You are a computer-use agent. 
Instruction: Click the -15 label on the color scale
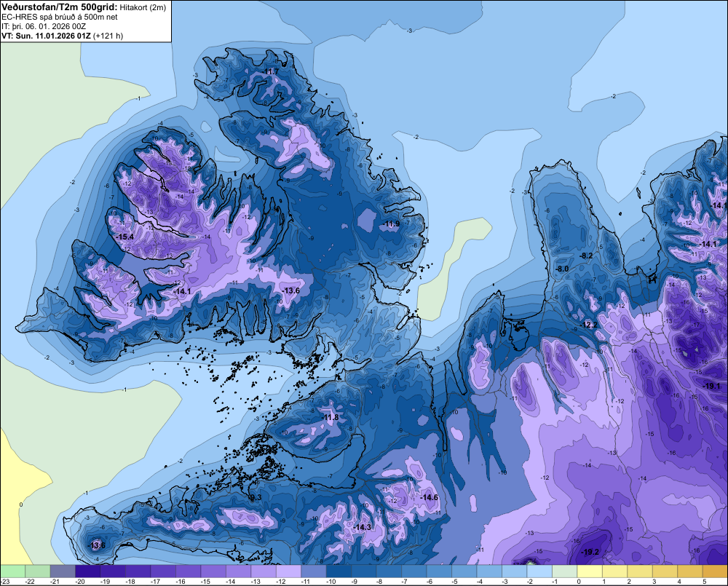click(205, 582)
